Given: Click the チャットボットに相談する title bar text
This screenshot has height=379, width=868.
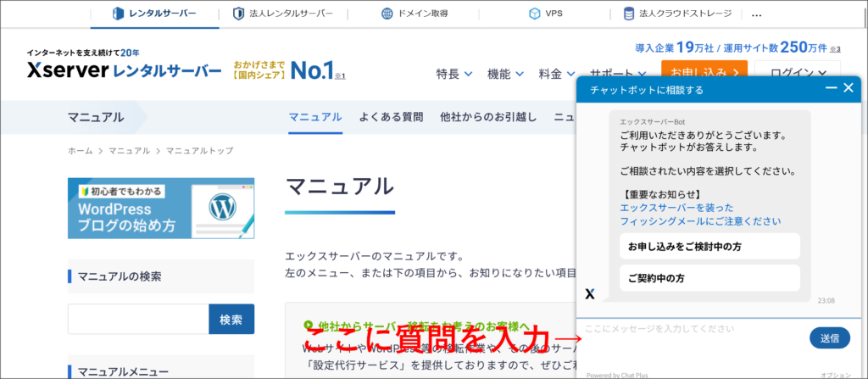Looking at the screenshot, I should pyautogui.click(x=647, y=90).
